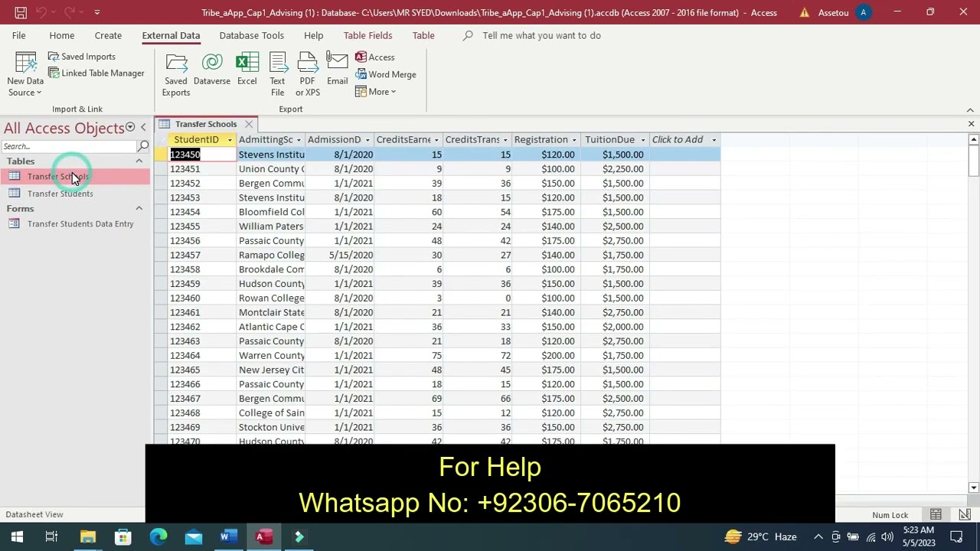Click TuitionDue cell $2,000.00
The height and width of the screenshot is (551, 980).
click(x=615, y=327)
